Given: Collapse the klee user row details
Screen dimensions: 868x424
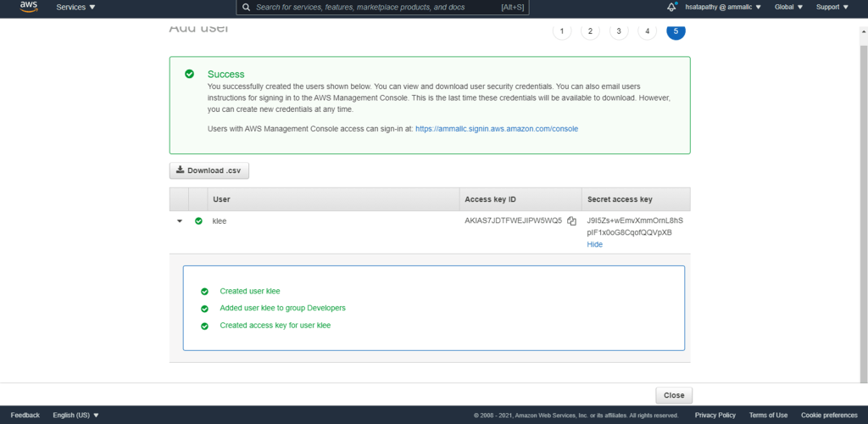Looking at the screenshot, I should click(x=179, y=220).
